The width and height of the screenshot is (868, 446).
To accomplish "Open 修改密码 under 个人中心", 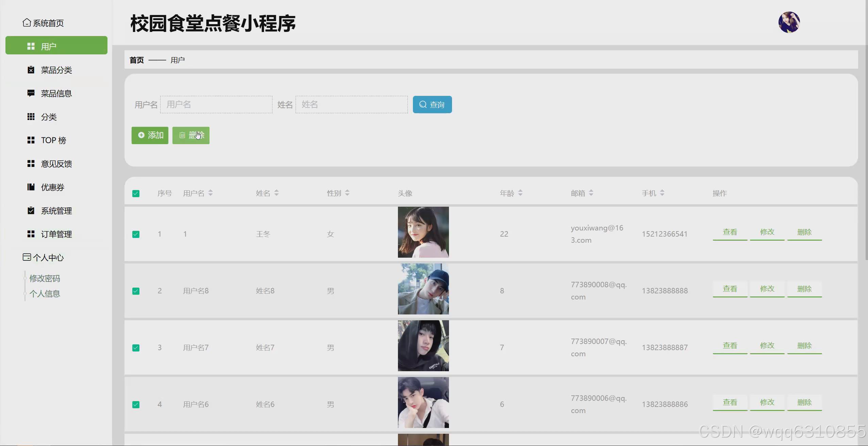I will (45, 278).
